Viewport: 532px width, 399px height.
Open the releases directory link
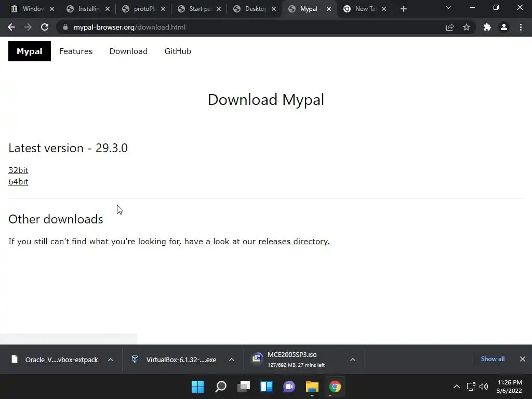[294, 241]
